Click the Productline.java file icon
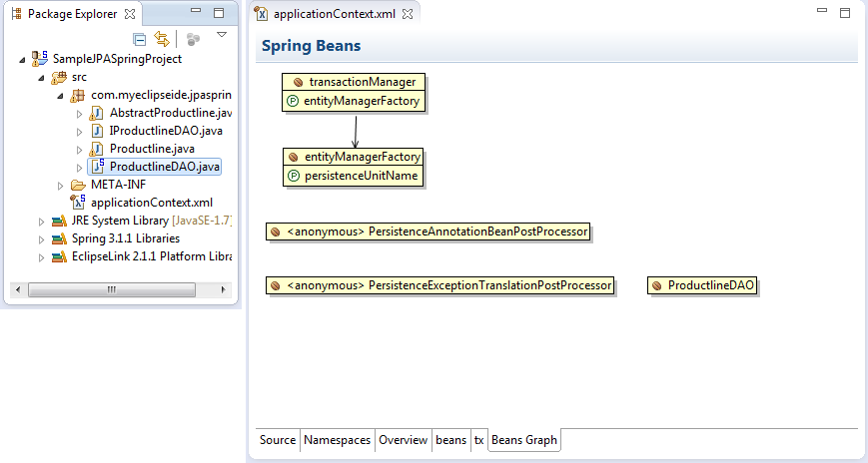Image resolution: width=868 pixels, height=463 pixels. click(x=96, y=149)
